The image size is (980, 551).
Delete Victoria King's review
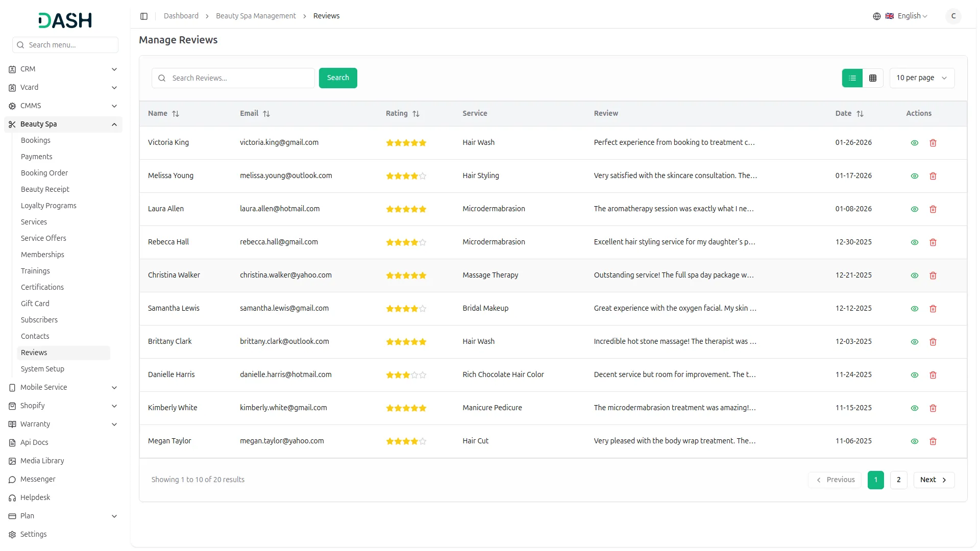tap(933, 143)
